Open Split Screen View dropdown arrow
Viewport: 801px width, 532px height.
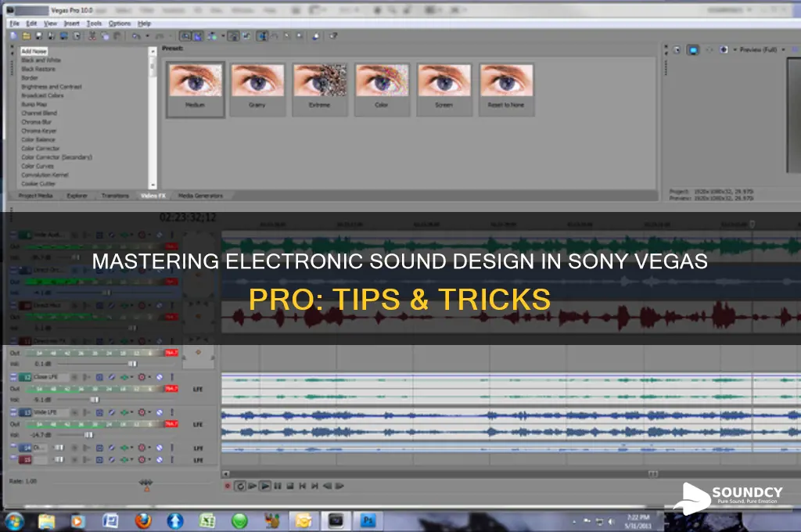[735, 49]
